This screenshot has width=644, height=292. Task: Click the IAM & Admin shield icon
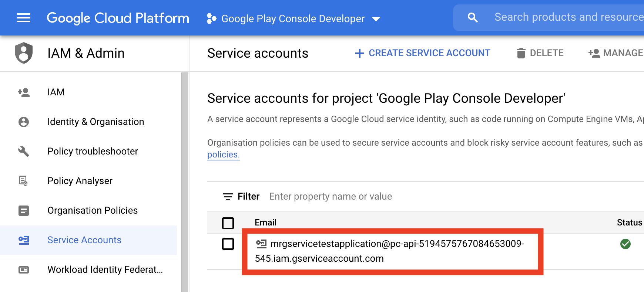click(x=24, y=53)
